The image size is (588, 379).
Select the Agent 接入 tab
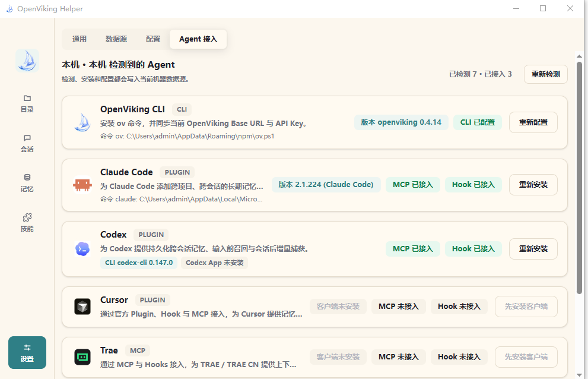(x=198, y=39)
